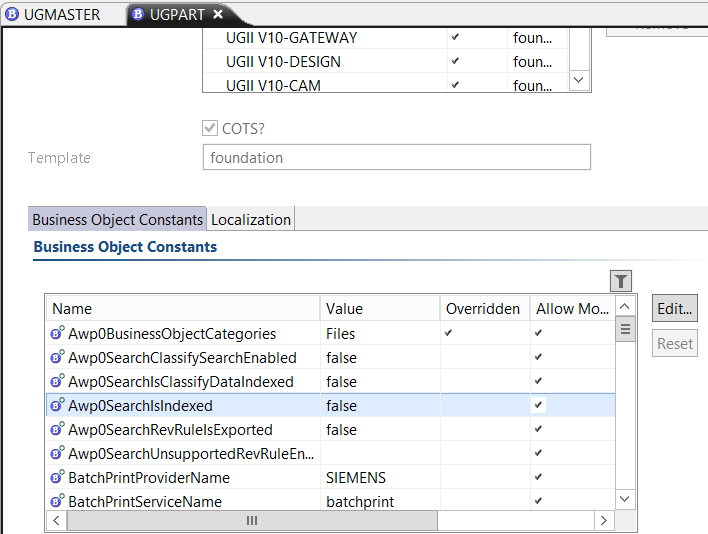The image size is (708, 534).
Task: Click the Awp0SearchIsIndexed row icon
Action: 57,406
